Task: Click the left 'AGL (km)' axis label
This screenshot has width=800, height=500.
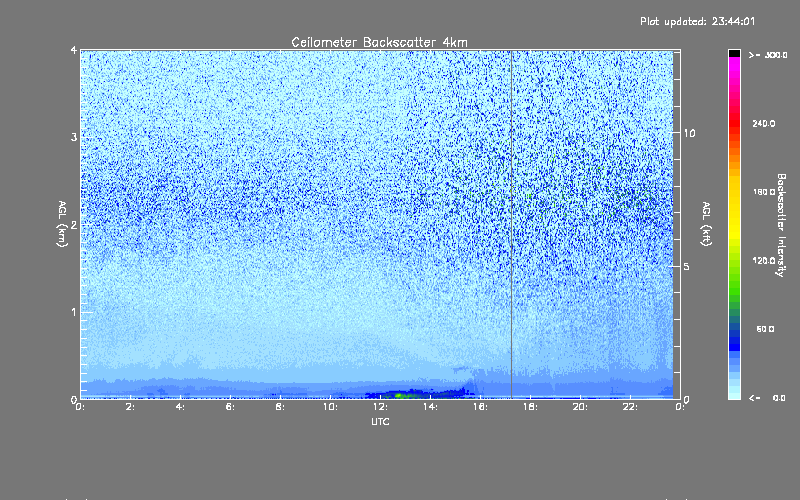Action: coord(62,224)
